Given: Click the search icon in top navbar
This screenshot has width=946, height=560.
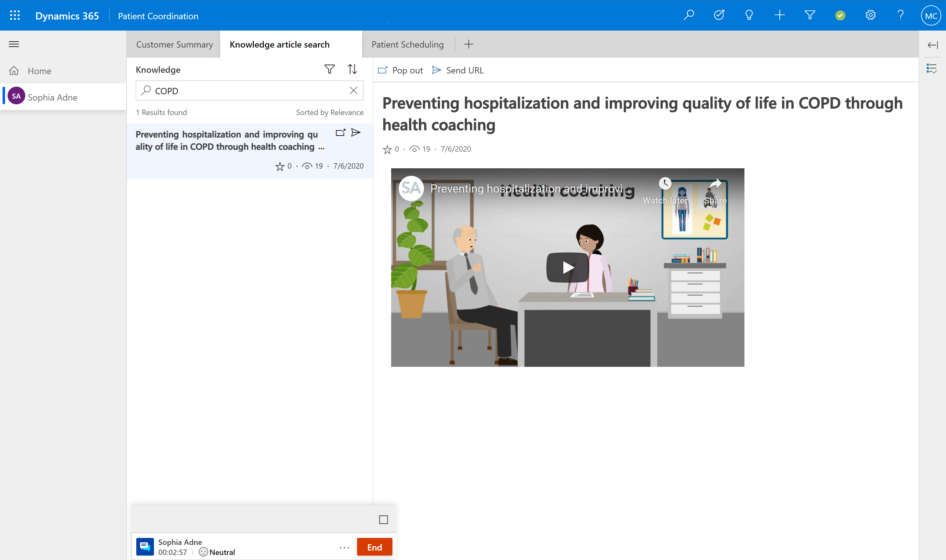Looking at the screenshot, I should [689, 15].
